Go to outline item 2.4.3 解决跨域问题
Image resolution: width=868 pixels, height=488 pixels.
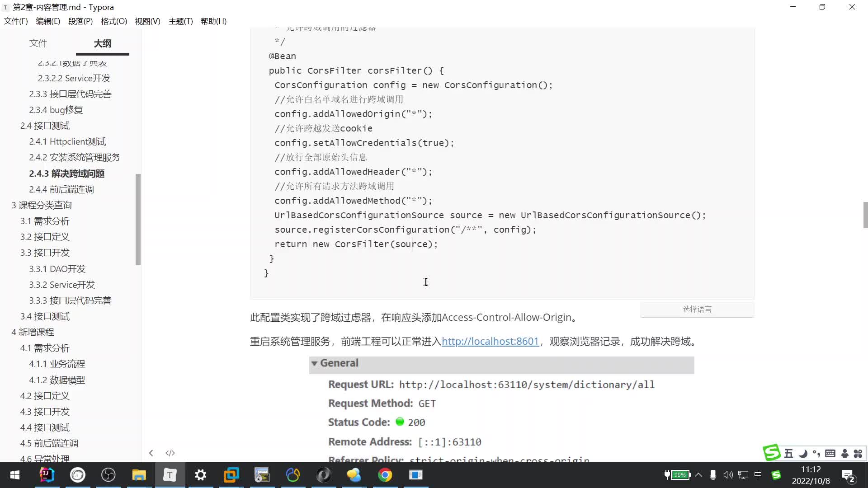(67, 174)
